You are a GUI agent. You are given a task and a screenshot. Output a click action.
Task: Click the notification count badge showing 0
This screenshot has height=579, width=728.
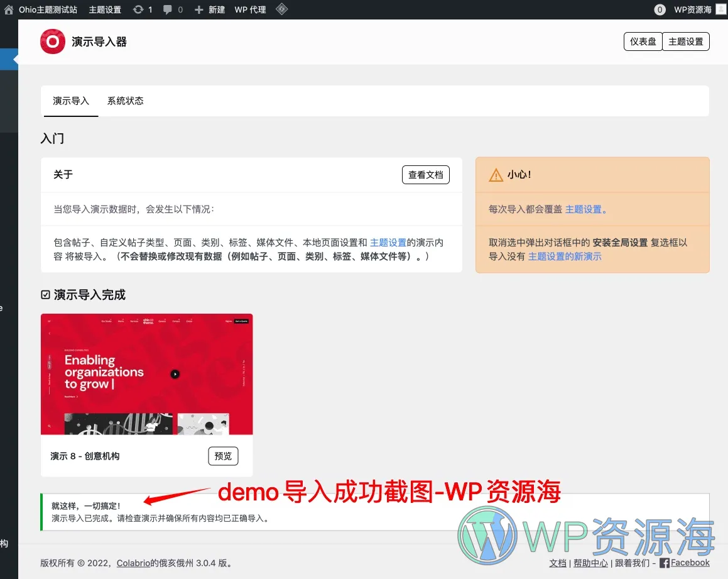pos(660,9)
